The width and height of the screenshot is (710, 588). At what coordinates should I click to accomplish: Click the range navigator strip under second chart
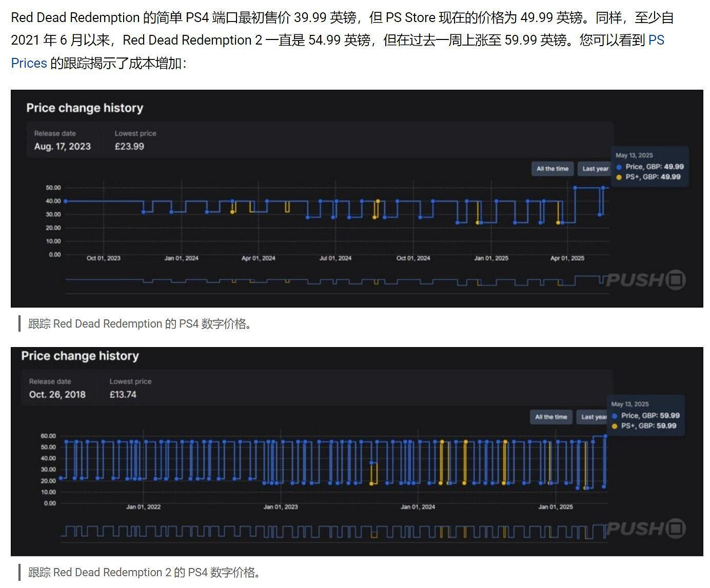333,532
